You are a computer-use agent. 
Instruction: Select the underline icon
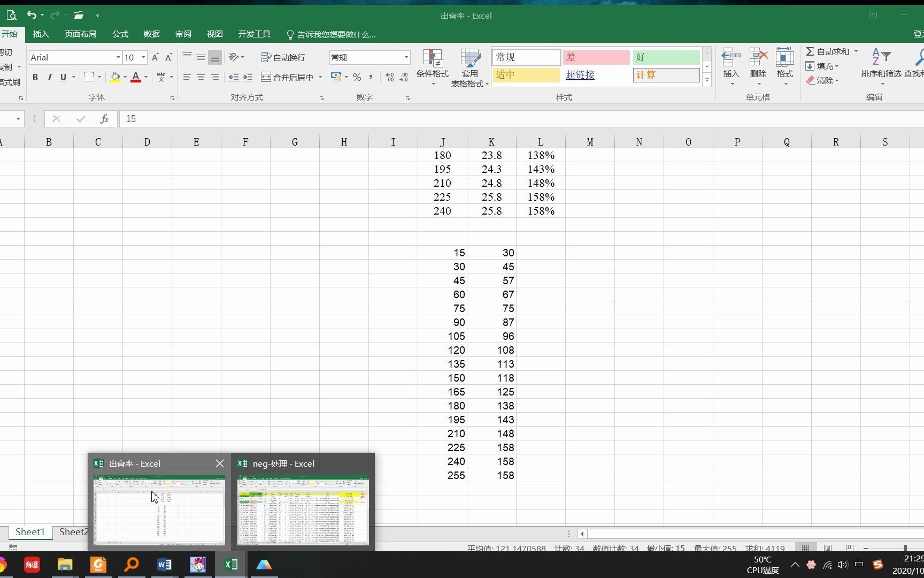tap(63, 77)
